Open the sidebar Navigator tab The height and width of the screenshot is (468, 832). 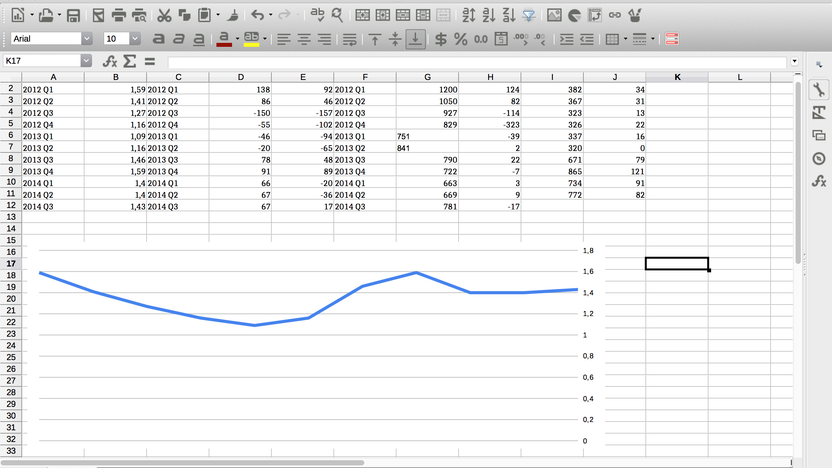[819, 158]
